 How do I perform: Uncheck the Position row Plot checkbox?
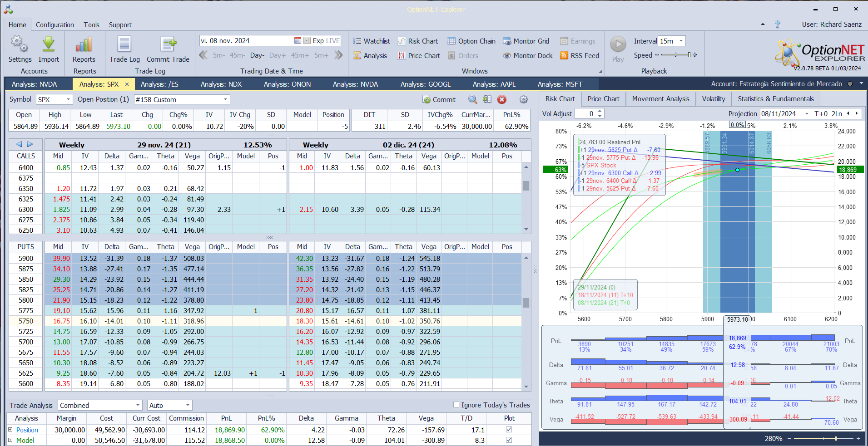[x=509, y=430]
